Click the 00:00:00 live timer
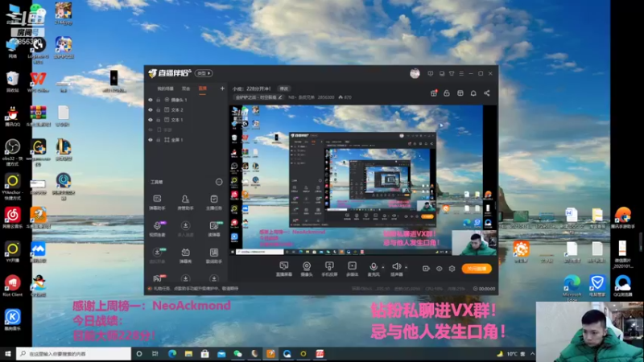This screenshot has height=362, width=644. [x=485, y=289]
